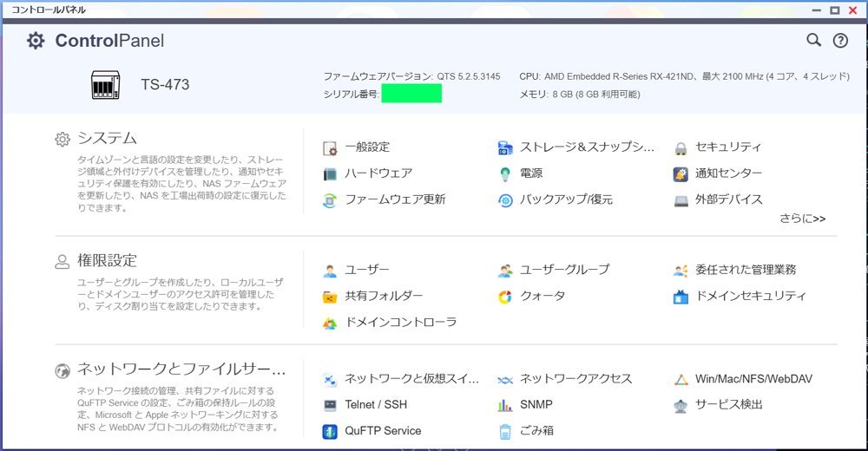Open the Win/Mac/NFS/WebDAV link
This screenshot has width=868, height=451.
(x=753, y=379)
